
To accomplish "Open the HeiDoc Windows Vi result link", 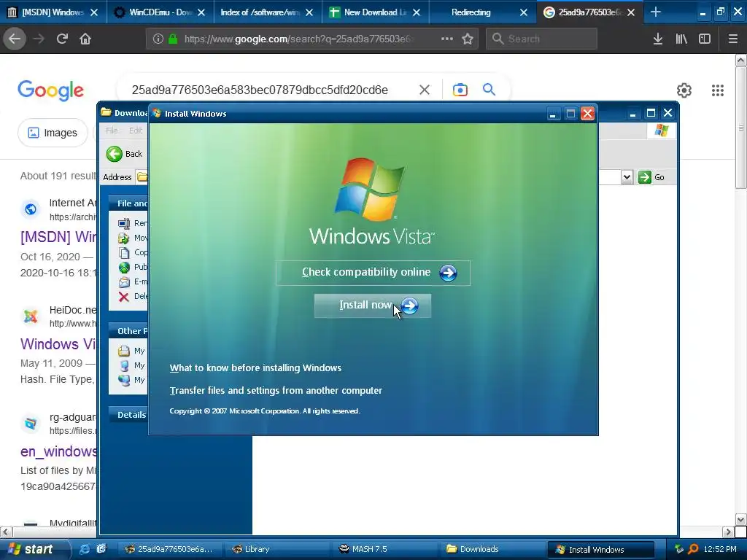I will point(58,344).
